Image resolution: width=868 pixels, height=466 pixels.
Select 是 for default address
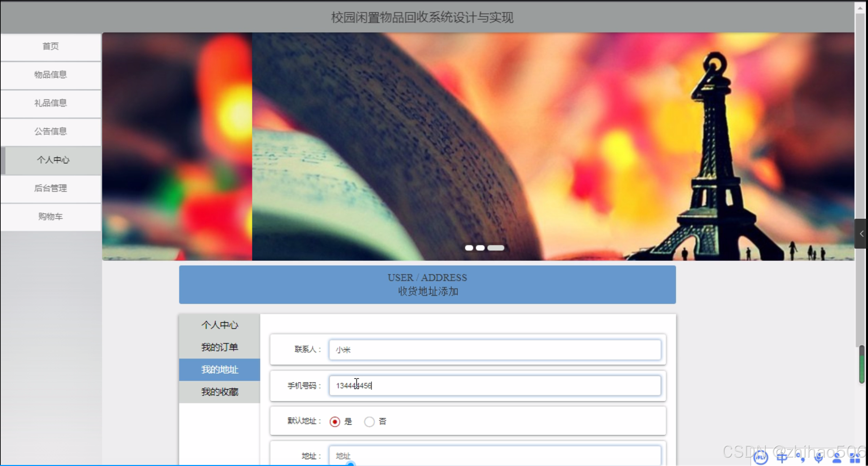pos(335,422)
